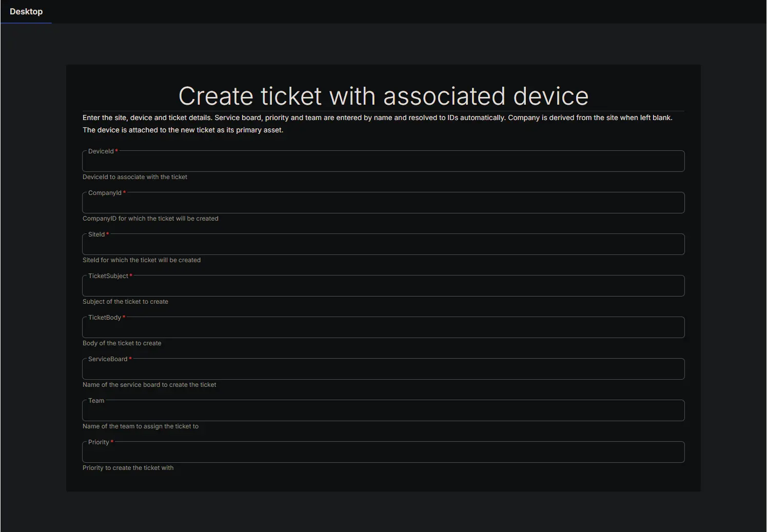Switch to the Desktop tab
This screenshot has width=767, height=532.
[x=26, y=11]
